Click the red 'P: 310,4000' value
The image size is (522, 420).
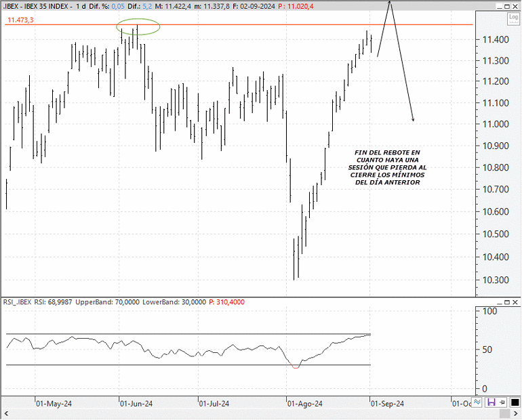pyautogui.click(x=226, y=302)
